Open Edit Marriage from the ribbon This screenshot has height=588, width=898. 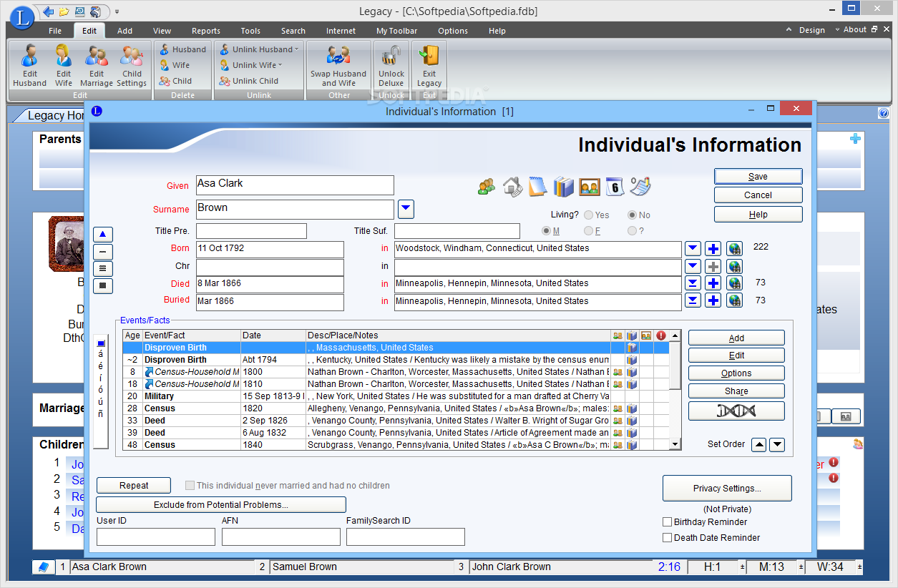click(97, 66)
